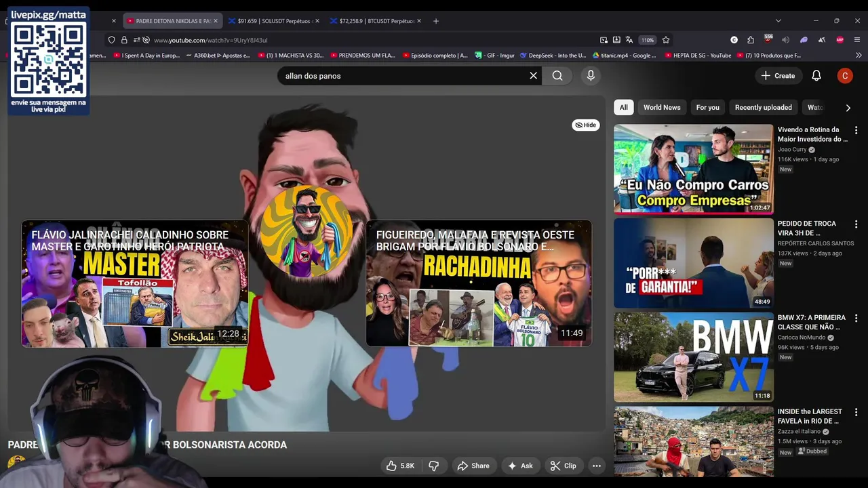Click the address bar URL
Image resolution: width=868 pixels, height=488 pixels.
click(211, 40)
